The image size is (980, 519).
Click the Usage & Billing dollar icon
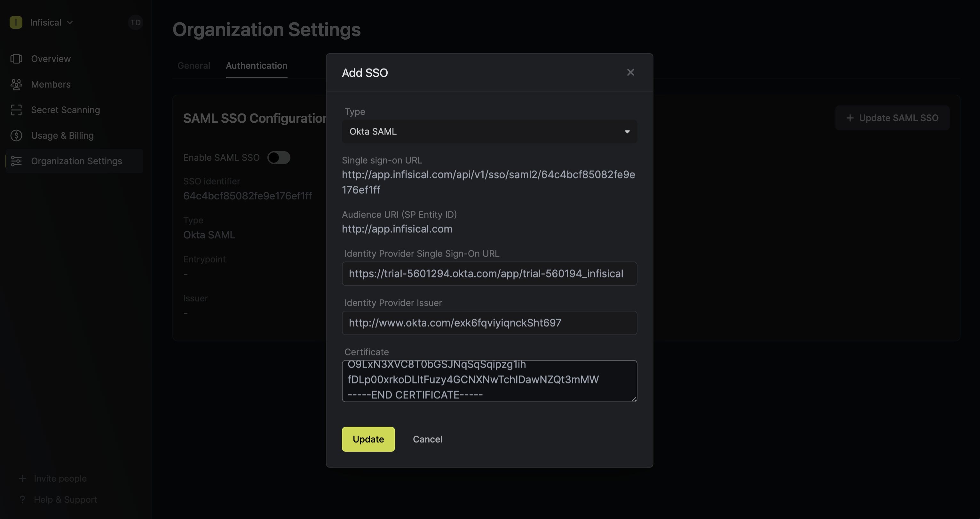click(x=16, y=136)
